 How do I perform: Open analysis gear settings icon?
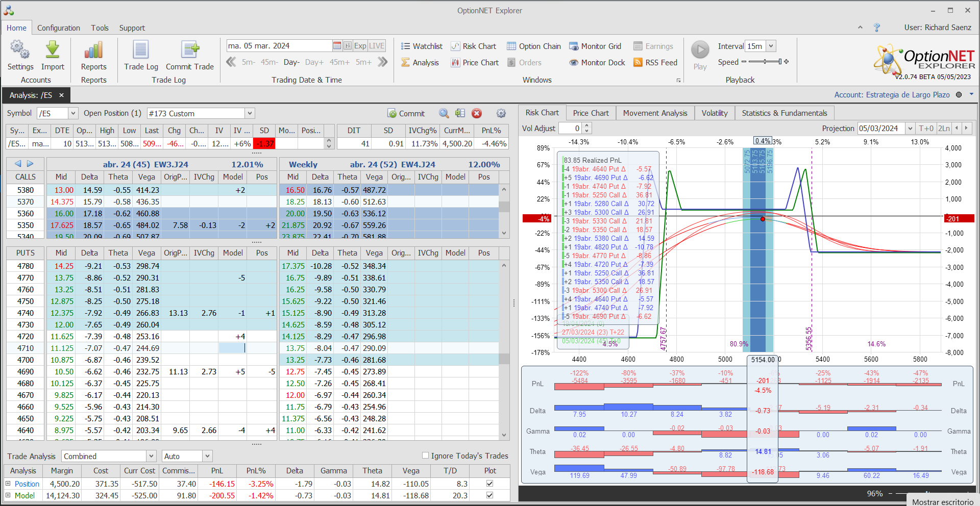[501, 113]
